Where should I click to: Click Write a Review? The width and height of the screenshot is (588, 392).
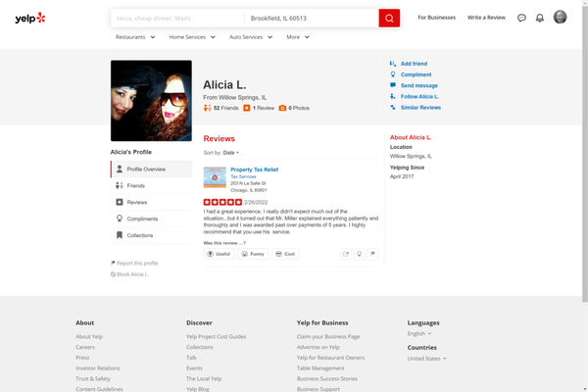tap(486, 18)
